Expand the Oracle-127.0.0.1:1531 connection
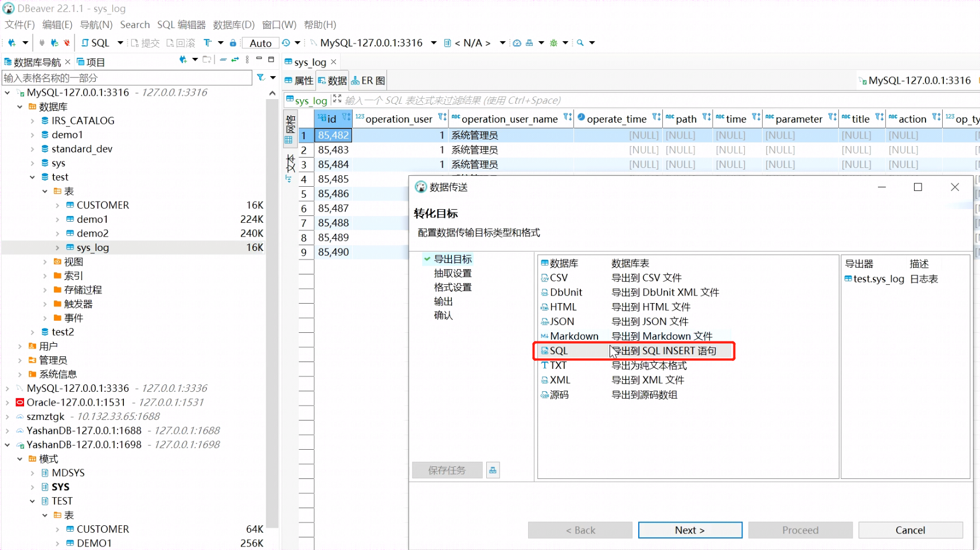The width and height of the screenshot is (980, 550). 7,402
